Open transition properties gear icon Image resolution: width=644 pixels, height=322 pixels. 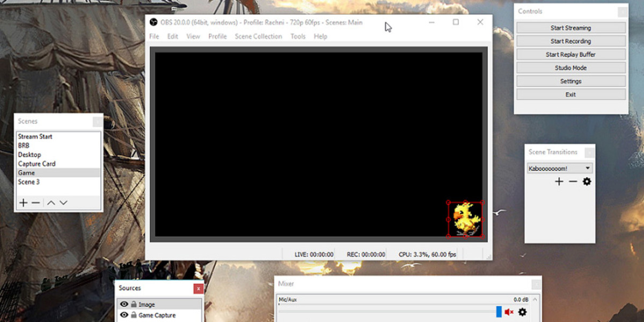[x=587, y=182]
